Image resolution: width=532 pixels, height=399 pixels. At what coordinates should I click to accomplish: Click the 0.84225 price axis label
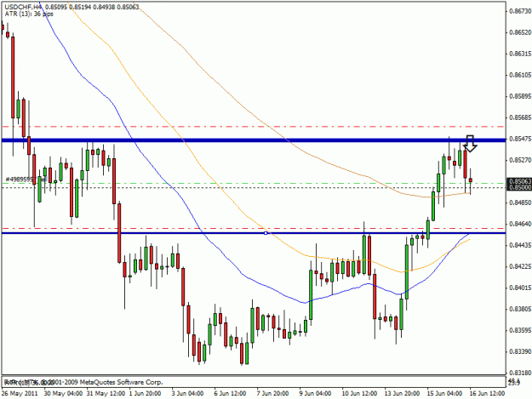520,266
